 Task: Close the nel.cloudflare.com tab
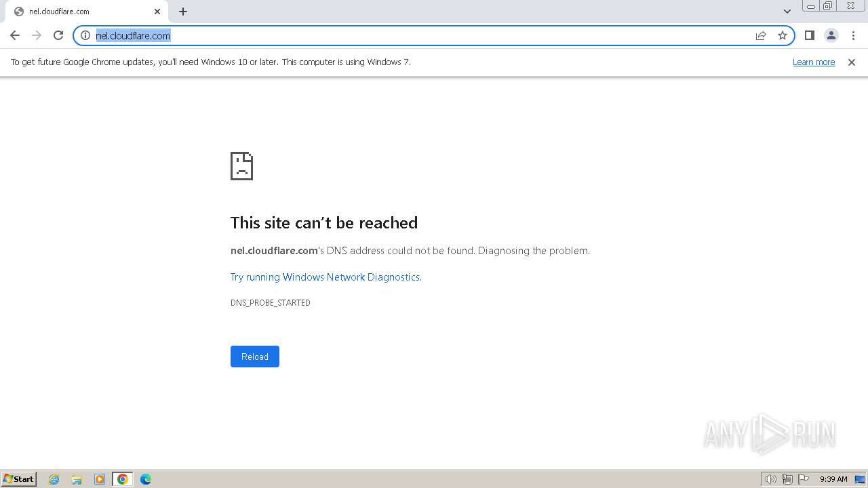[x=157, y=12]
